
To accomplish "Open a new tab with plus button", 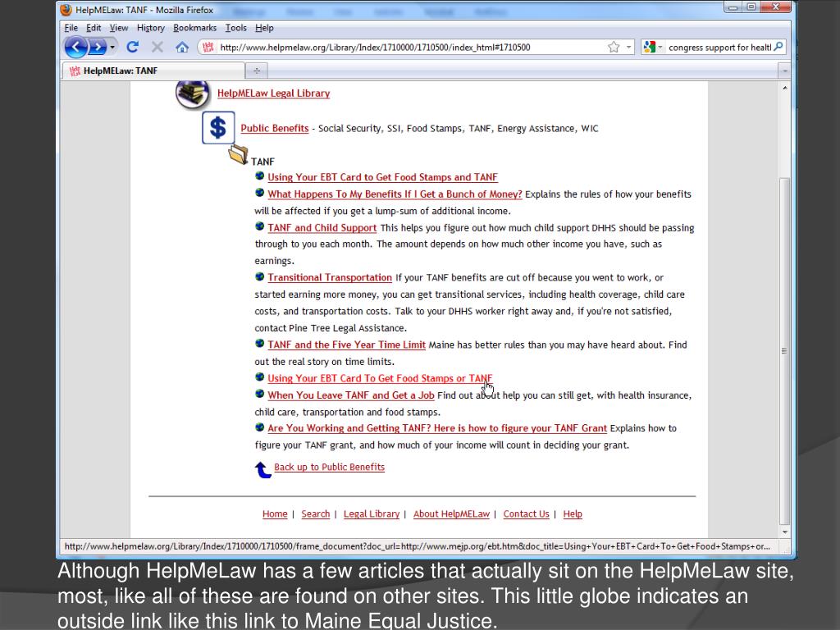I will click(257, 71).
